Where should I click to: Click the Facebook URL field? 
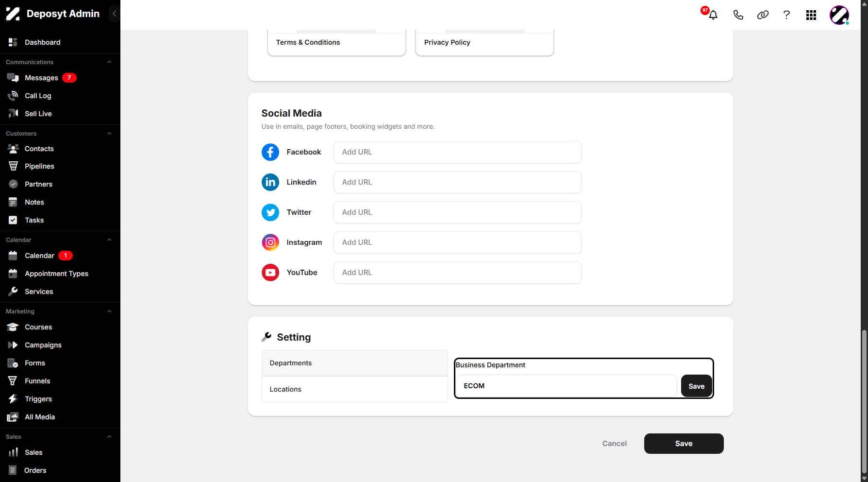[458, 152]
